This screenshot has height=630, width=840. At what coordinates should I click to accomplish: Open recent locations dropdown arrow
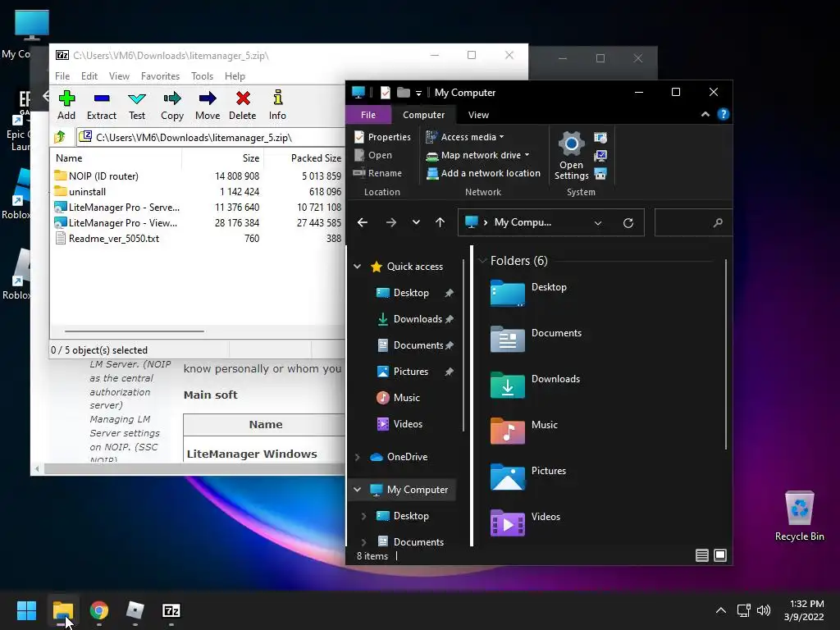(x=416, y=222)
